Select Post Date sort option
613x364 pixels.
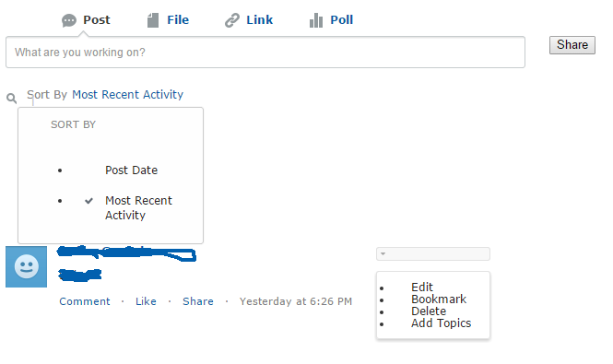point(131,170)
